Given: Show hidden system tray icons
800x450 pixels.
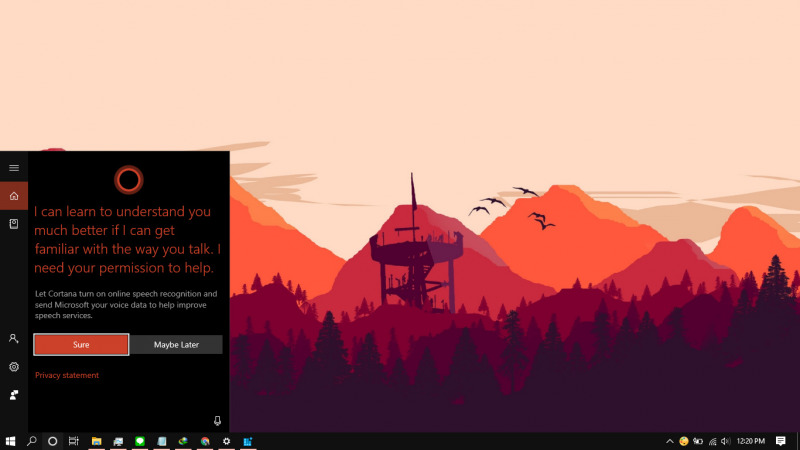Looking at the screenshot, I should click(x=670, y=441).
